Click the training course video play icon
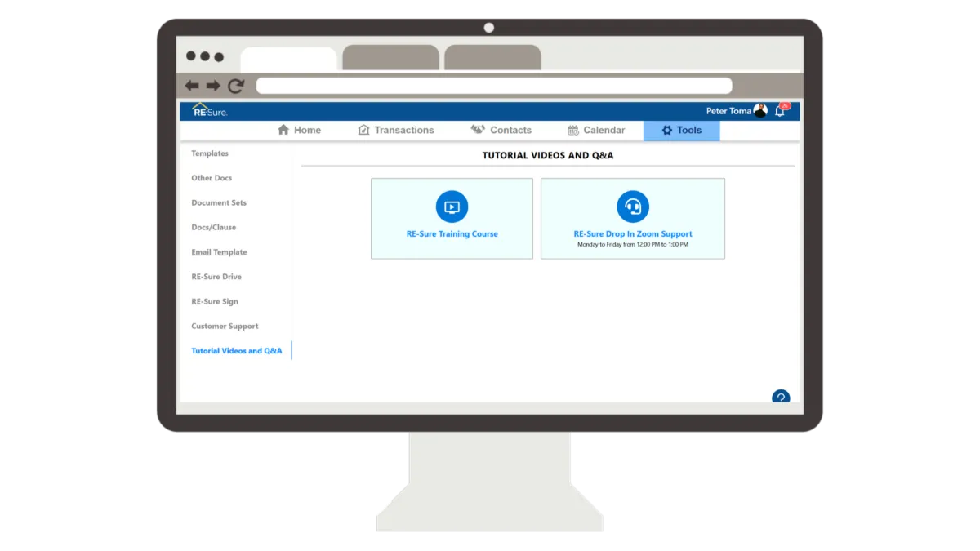Screen dimensions: 980x551 [x=452, y=207]
